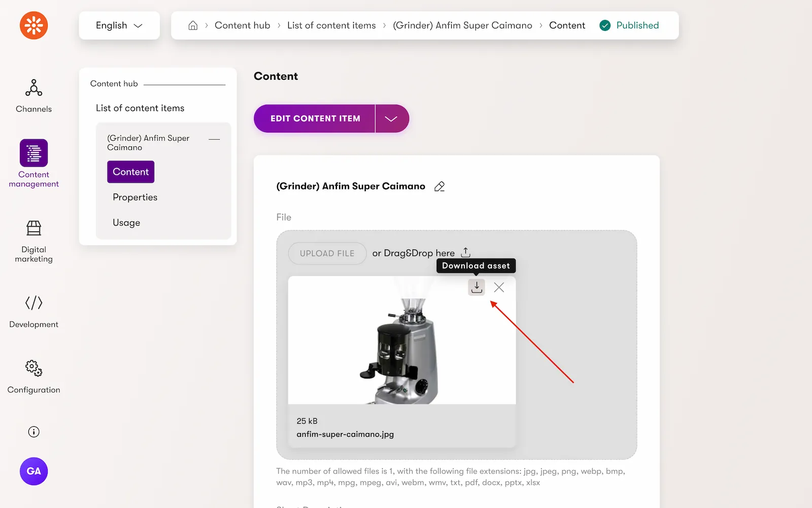
Task: Click the File field label
Action: point(284,217)
